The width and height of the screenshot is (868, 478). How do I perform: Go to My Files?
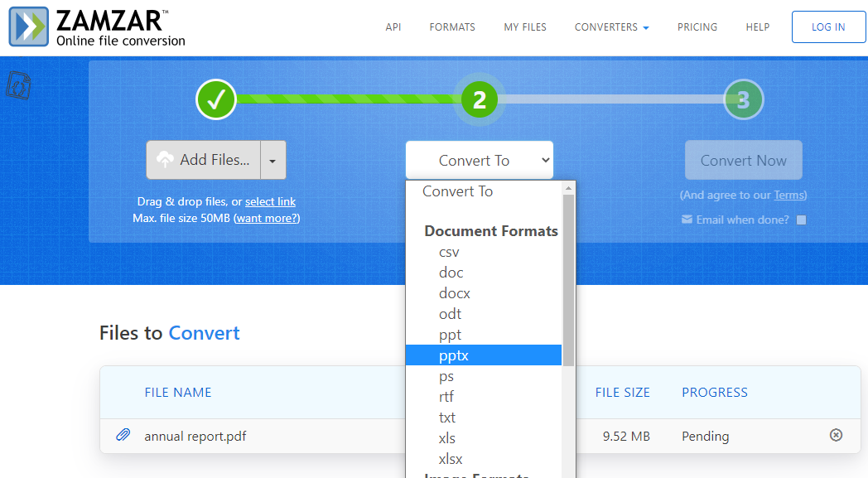(x=525, y=27)
